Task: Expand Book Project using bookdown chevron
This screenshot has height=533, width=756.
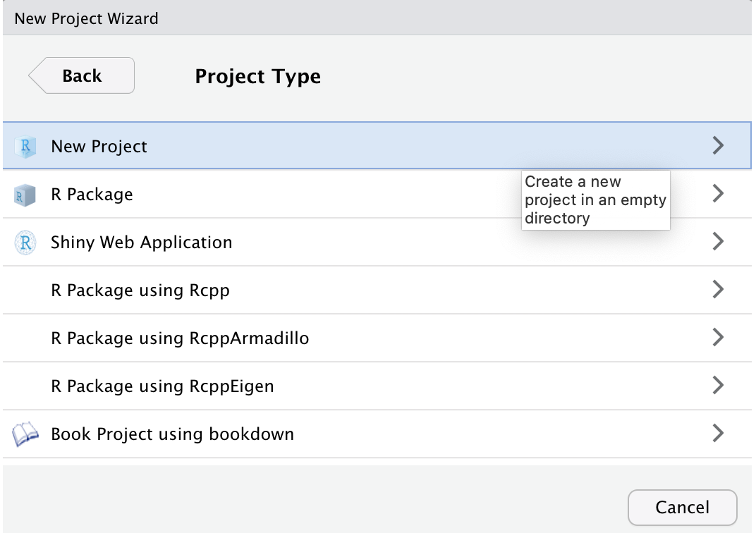Action: pos(718,434)
